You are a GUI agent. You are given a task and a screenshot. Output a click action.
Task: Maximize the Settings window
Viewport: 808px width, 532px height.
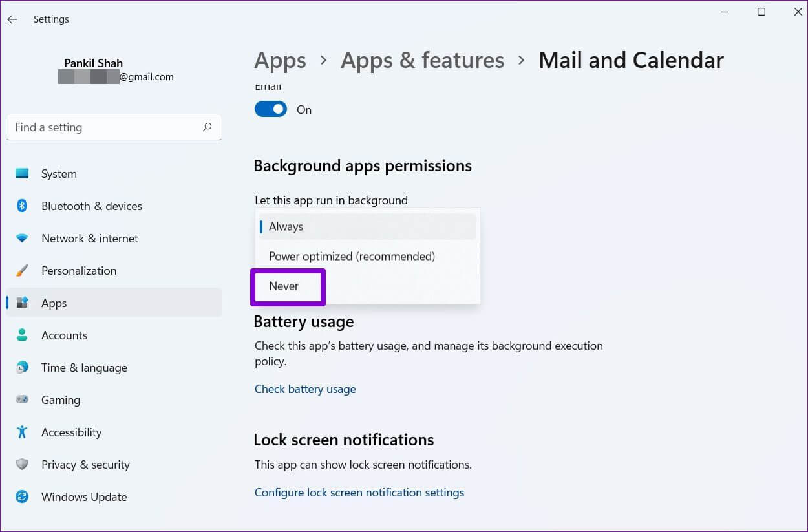761,12
